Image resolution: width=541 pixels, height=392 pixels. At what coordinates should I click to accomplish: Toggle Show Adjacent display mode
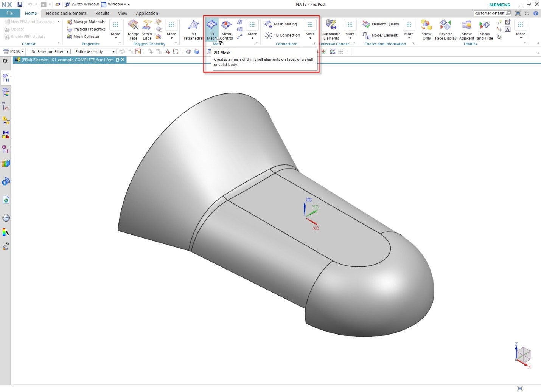[466, 29]
